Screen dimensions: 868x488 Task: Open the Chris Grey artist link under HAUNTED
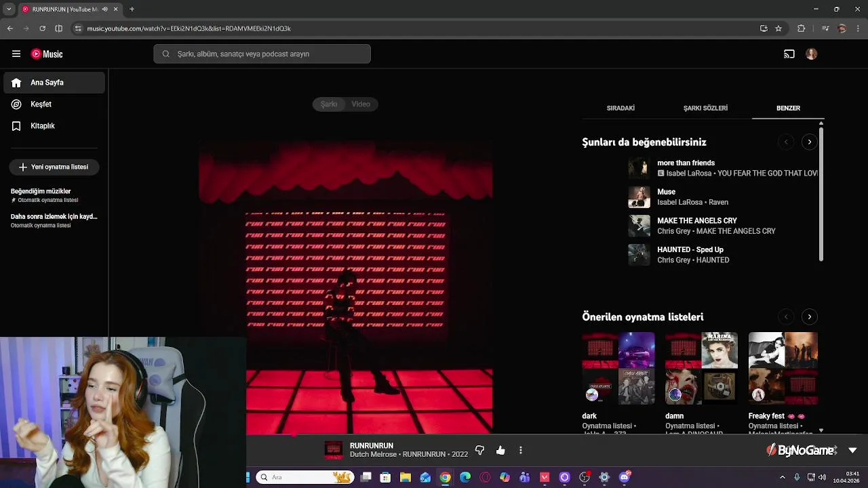[673, 260]
